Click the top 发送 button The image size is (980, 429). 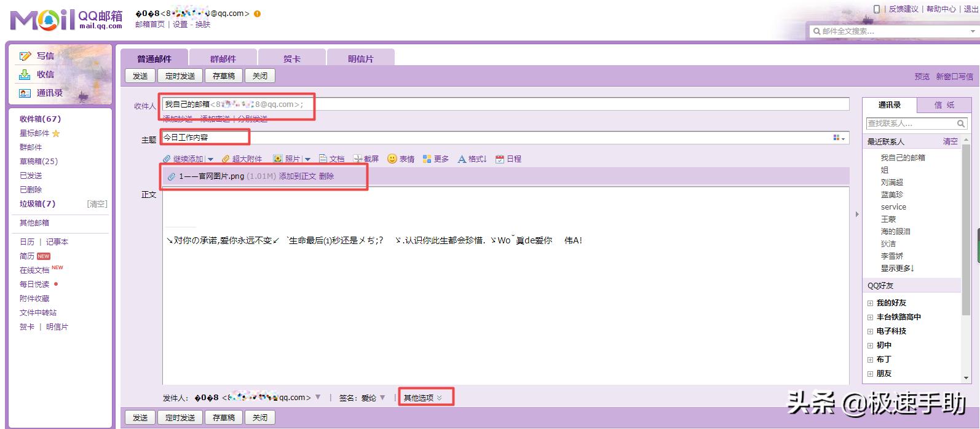[140, 76]
